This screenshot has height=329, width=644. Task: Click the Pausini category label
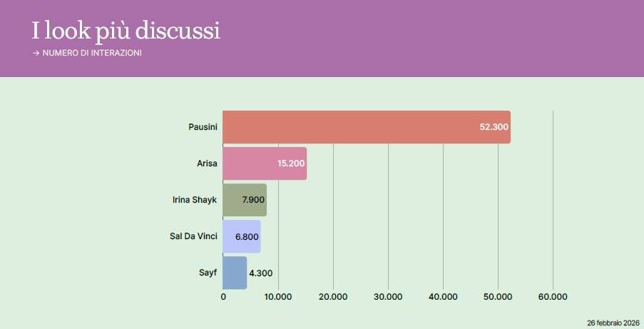(203, 127)
